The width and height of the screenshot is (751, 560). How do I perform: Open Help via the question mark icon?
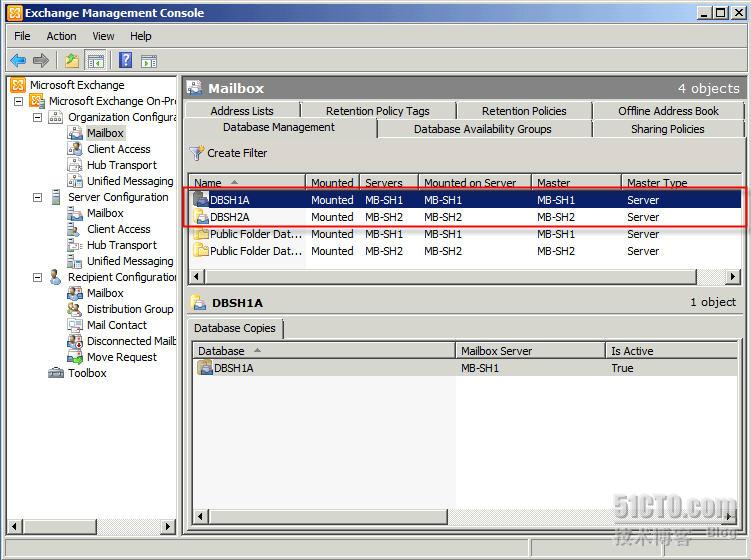pos(125,60)
